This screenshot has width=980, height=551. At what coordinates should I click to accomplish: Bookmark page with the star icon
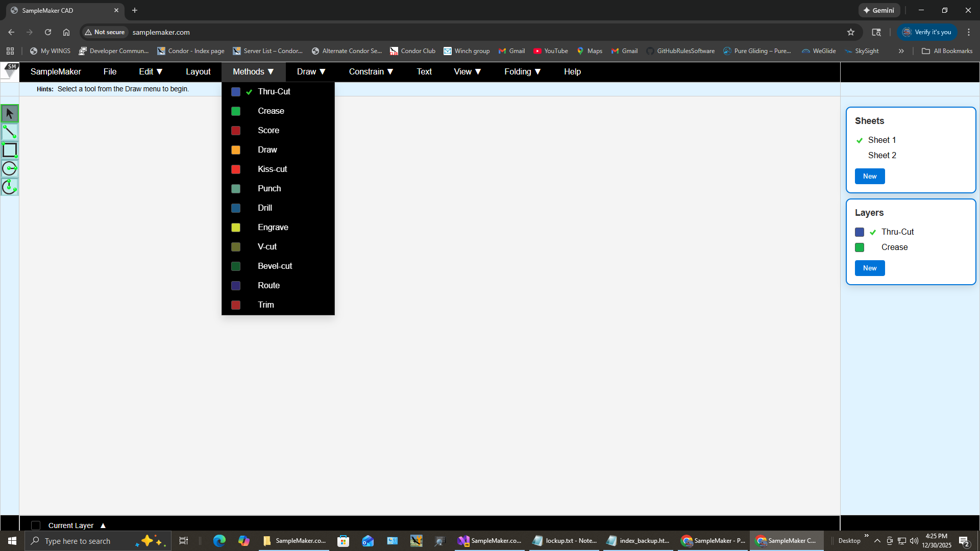(x=851, y=32)
